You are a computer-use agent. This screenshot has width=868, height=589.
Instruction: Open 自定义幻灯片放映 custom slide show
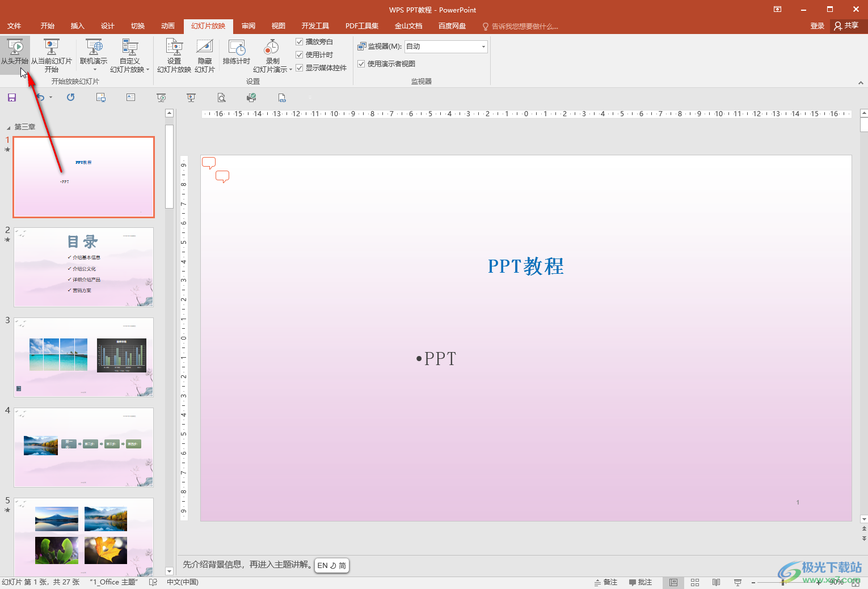pos(130,56)
